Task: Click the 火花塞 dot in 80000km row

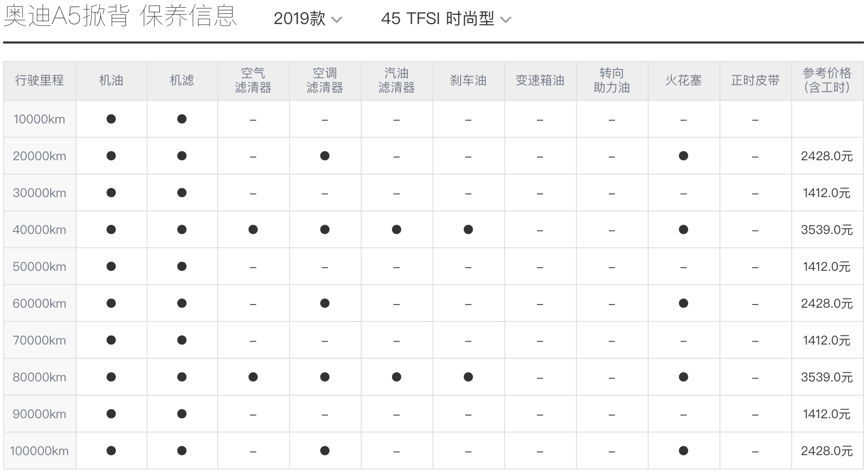Action: pos(684,377)
